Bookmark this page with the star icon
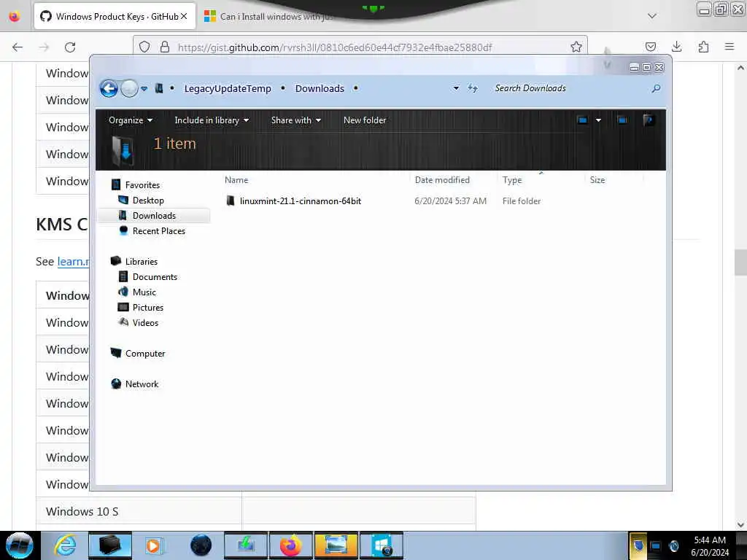 point(576,47)
